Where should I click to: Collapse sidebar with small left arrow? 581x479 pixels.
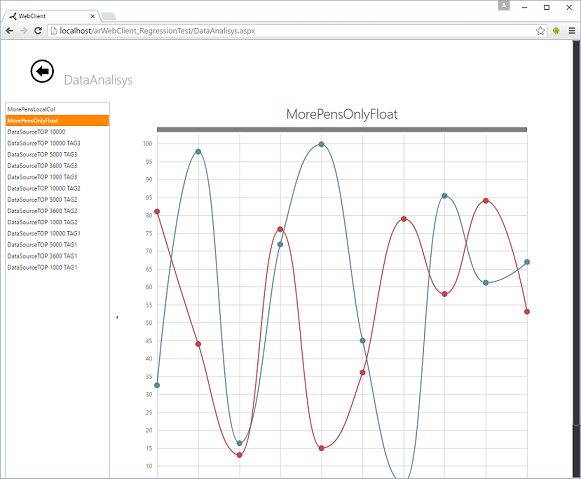click(117, 317)
